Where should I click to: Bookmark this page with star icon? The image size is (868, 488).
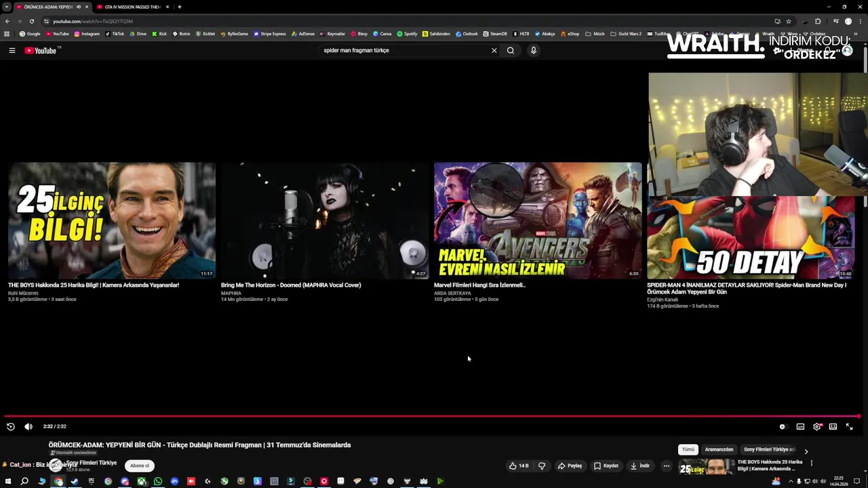(x=789, y=21)
